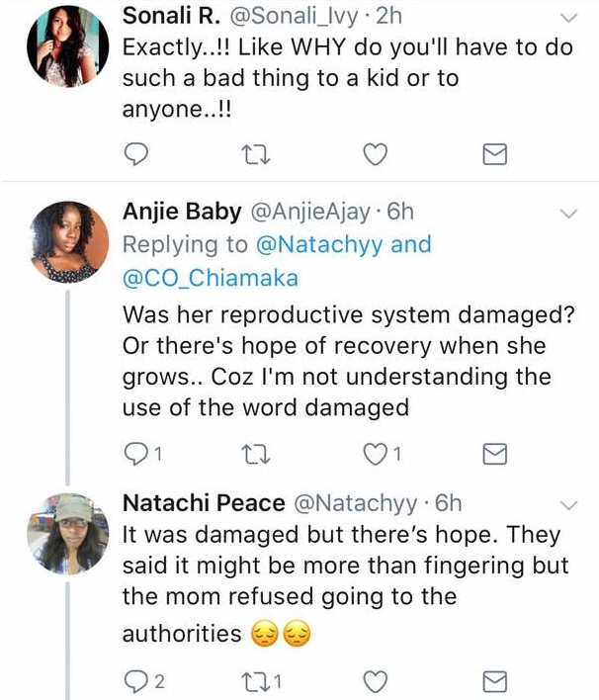Retweet Sonali R.'s tweet

click(257, 153)
